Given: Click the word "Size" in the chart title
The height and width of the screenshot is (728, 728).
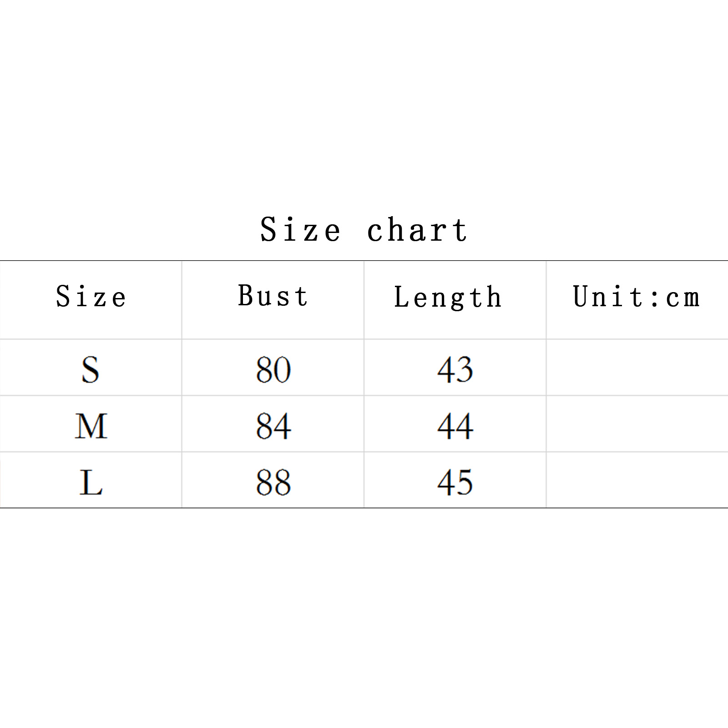Looking at the screenshot, I should click(x=300, y=229).
